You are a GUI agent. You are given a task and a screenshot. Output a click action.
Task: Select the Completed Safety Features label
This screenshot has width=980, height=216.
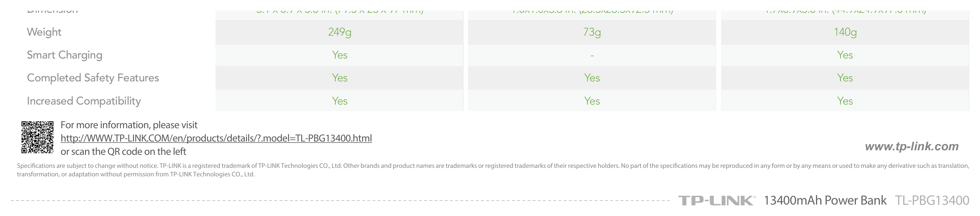[93, 78]
